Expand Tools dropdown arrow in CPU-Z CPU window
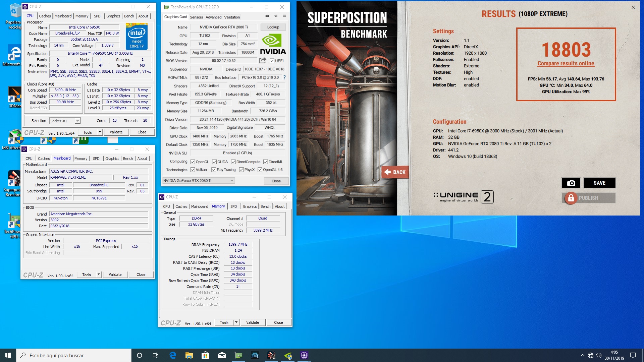This screenshot has height=362, width=644. click(100, 132)
